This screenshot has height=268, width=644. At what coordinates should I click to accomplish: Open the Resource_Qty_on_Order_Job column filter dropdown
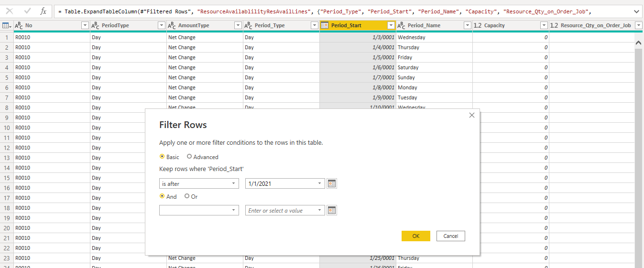coord(638,25)
